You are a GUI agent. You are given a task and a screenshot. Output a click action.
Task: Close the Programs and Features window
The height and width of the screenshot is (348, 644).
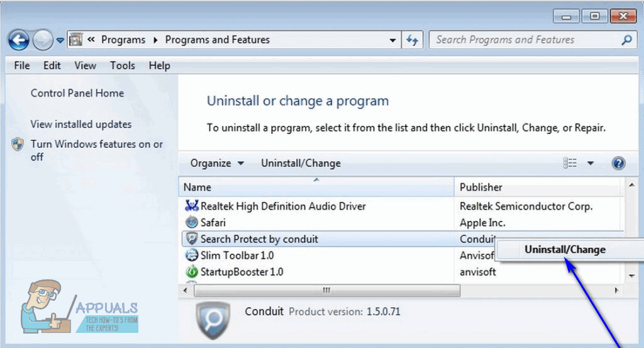(x=623, y=16)
